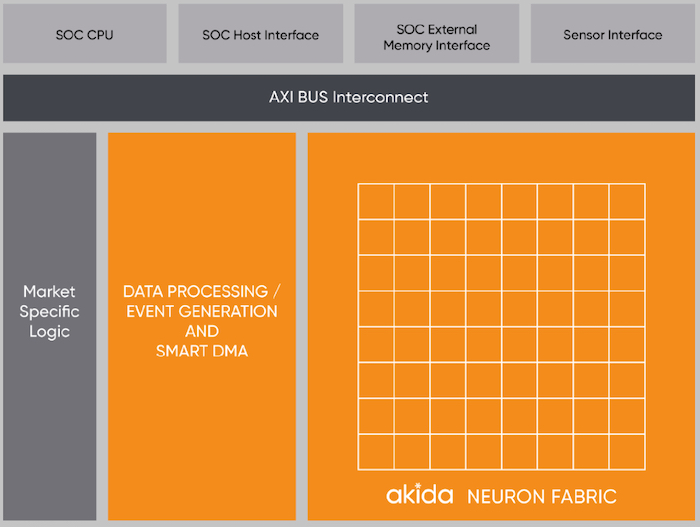Click the SOC CPU block
This screenshot has height=527, width=700.
coord(85,33)
